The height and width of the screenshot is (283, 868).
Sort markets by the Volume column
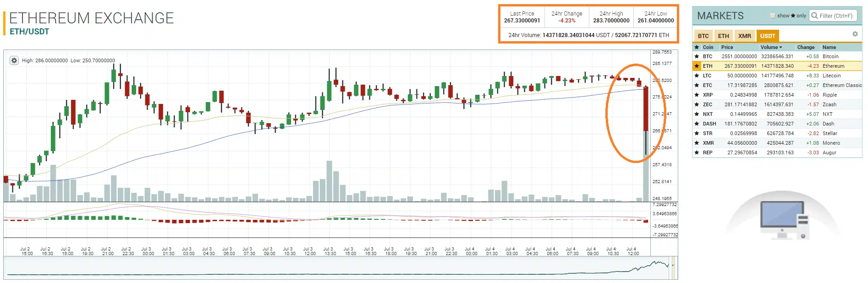click(771, 47)
